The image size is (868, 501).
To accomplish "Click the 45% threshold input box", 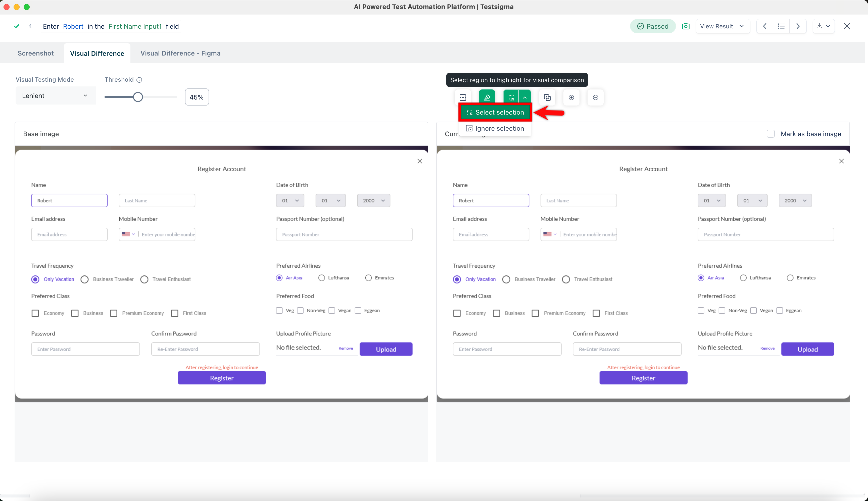I will coord(197,97).
